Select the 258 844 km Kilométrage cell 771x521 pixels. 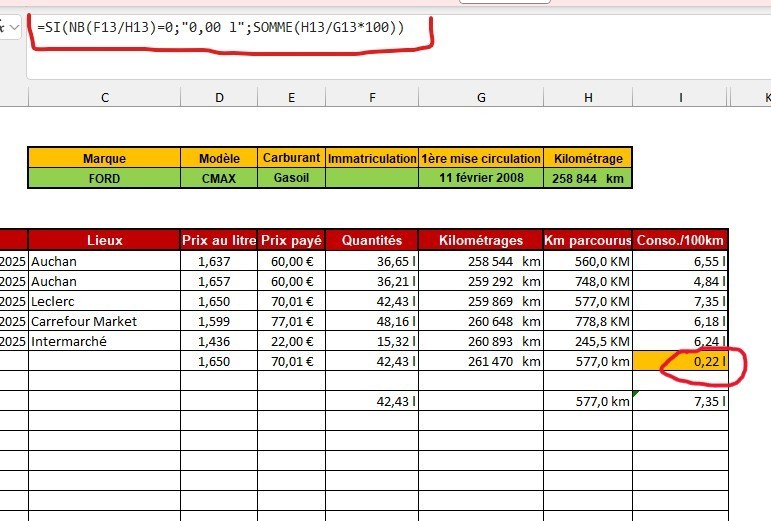coord(588,178)
